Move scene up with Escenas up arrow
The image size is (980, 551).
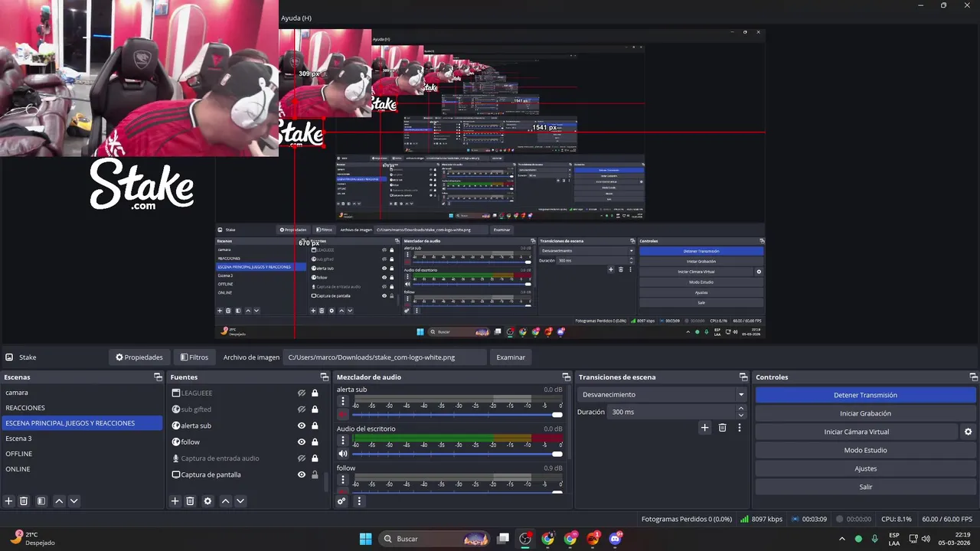[59, 501]
